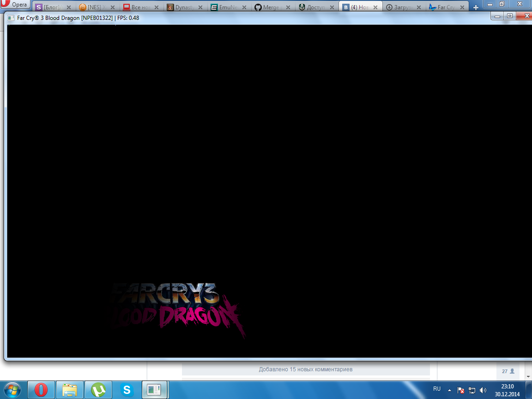Switch to the GitHub Merge tab

269,7
